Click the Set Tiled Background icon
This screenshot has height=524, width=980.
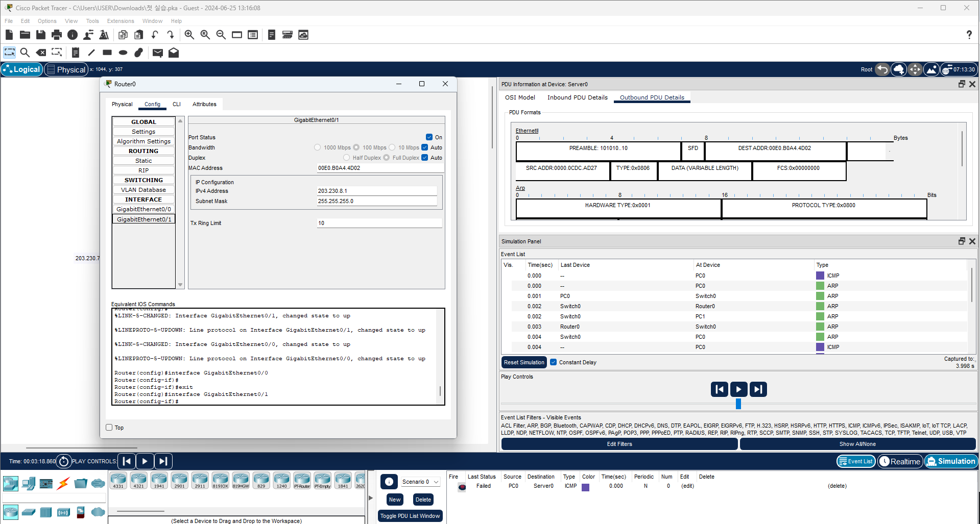pos(931,69)
